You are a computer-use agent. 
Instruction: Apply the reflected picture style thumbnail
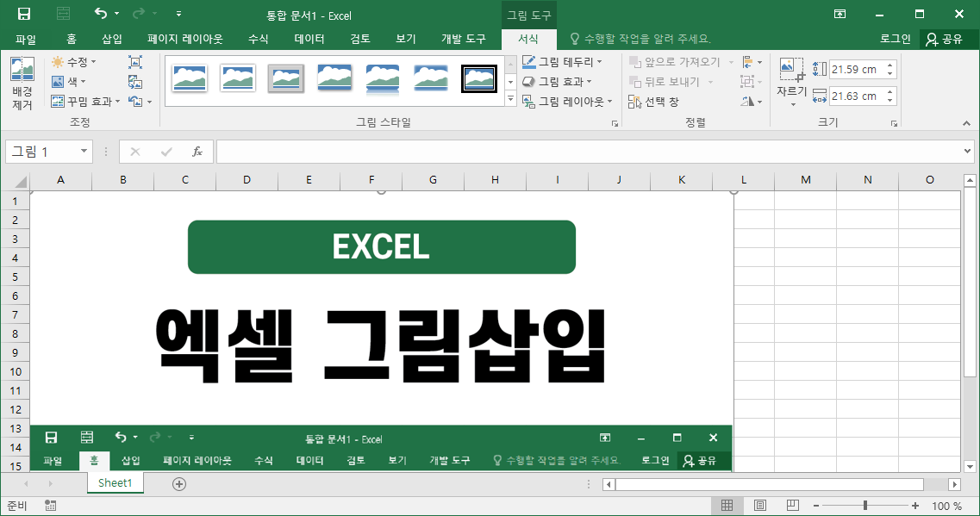382,79
